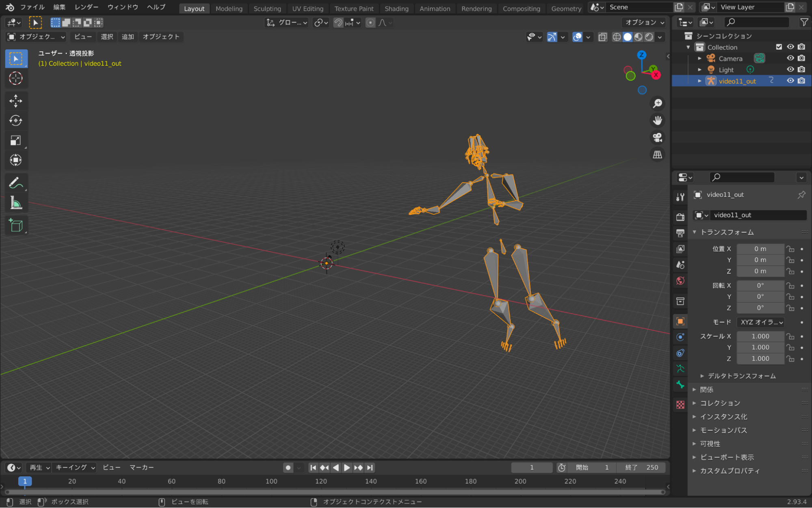Disable Camera in renders toggle
The width and height of the screenshot is (812, 508).
tap(801, 59)
